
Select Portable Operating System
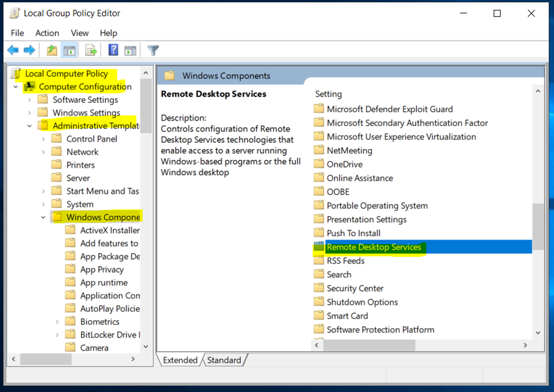[377, 205]
